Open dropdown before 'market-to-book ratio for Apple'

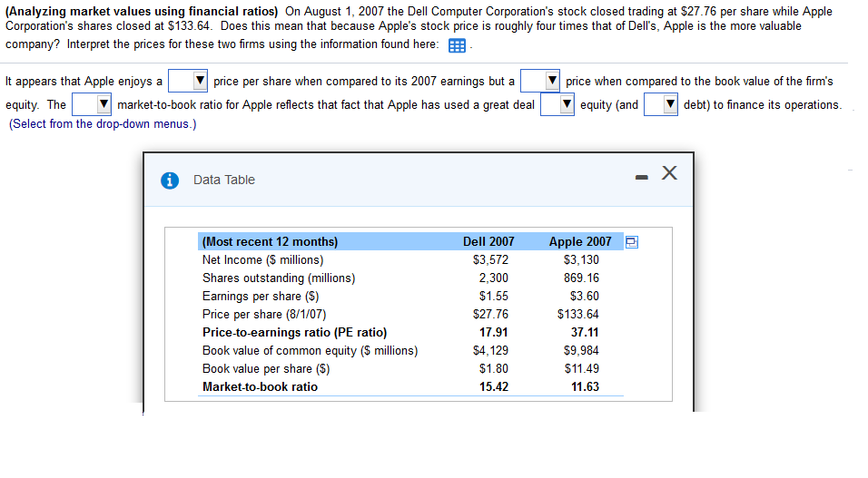point(92,104)
